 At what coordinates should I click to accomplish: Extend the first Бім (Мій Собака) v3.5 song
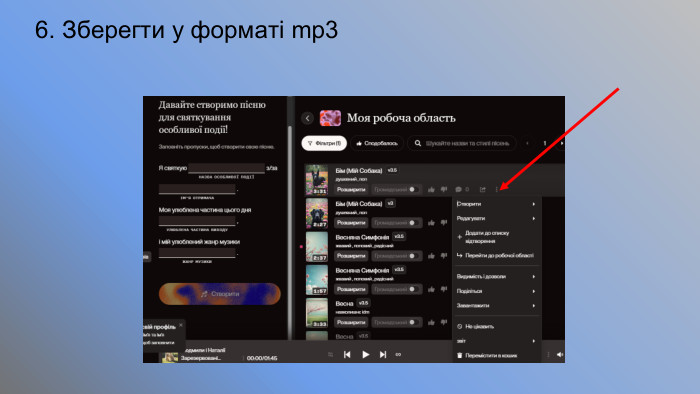[351, 190]
